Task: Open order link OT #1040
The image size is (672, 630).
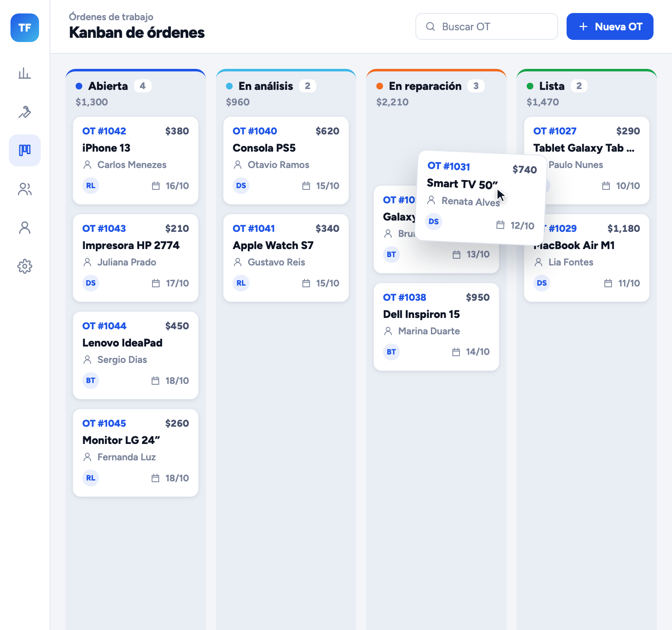Action: (255, 131)
